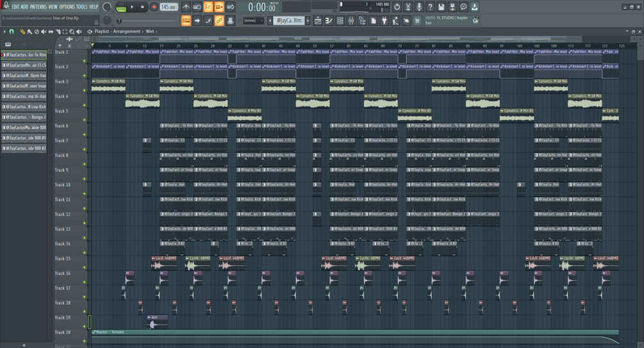
Task: Click the tempo field showing 145.000
Action: click(169, 7)
